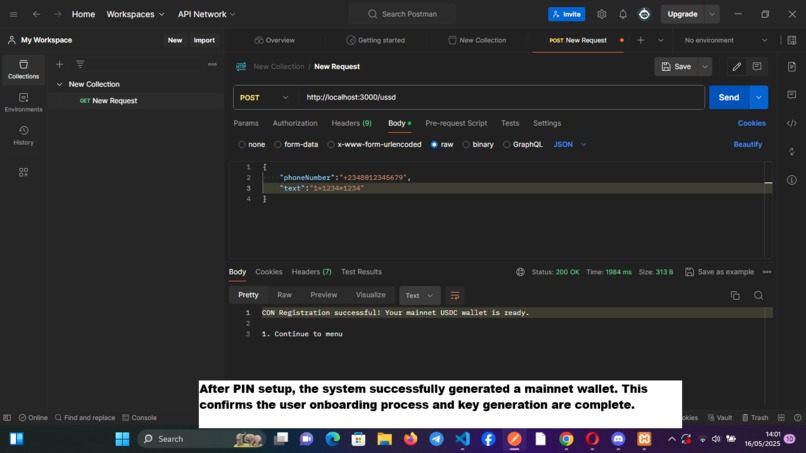
Task: Open the Environments sidebar panel
Action: pos(23,102)
